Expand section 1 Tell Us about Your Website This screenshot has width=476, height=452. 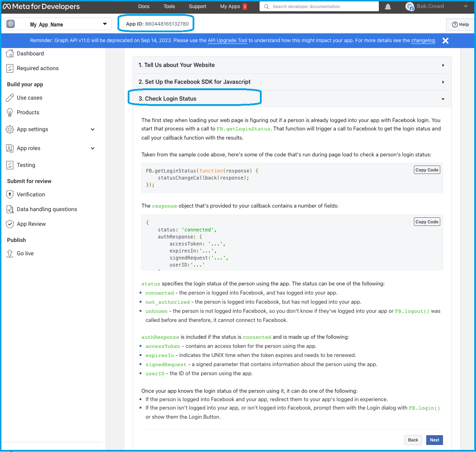tap(292, 65)
